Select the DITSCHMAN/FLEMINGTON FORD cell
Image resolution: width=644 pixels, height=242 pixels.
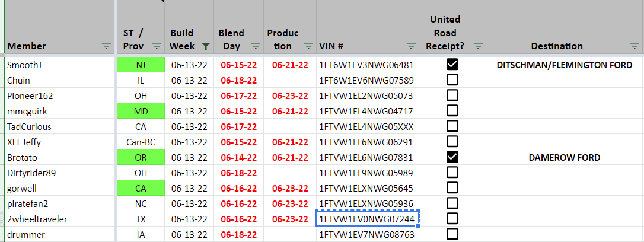point(564,65)
